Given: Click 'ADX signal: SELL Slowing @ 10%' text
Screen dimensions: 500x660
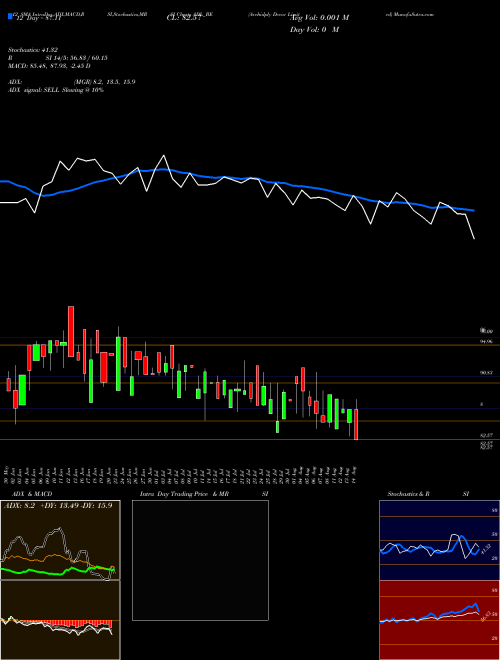Looking at the screenshot, I should (x=56, y=90).
